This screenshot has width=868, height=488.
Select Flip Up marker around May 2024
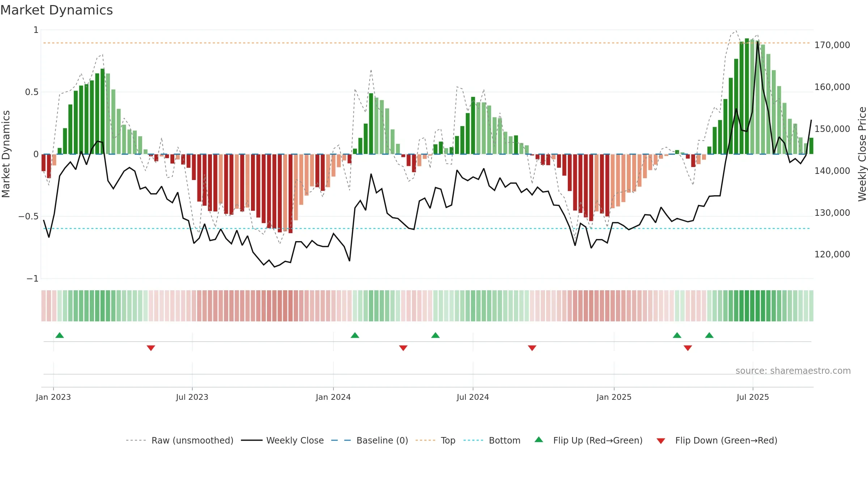[x=435, y=335]
